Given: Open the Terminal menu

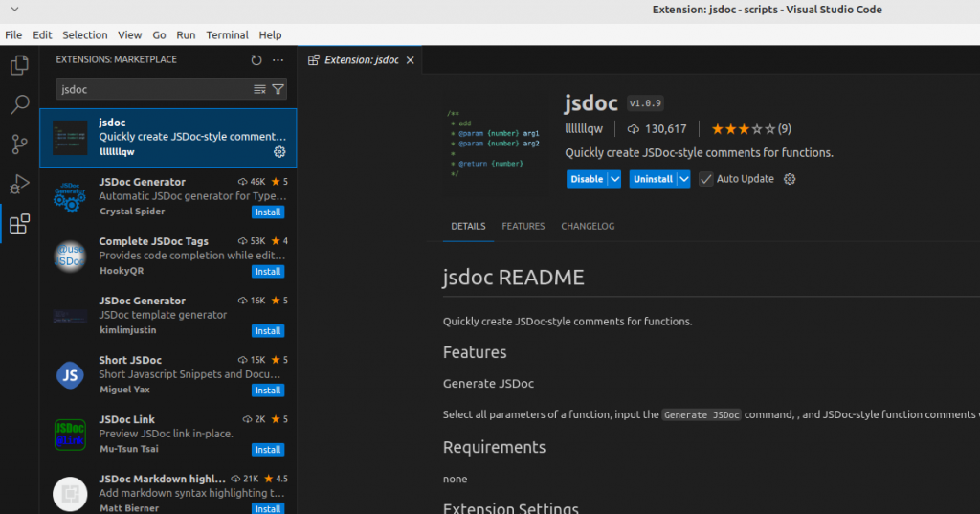Looking at the screenshot, I should tap(227, 34).
